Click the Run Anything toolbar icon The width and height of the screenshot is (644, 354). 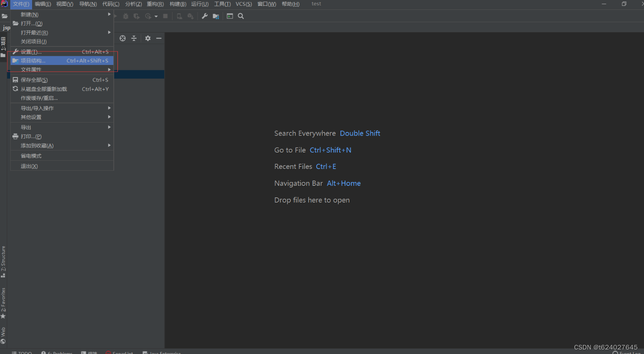[230, 16]
